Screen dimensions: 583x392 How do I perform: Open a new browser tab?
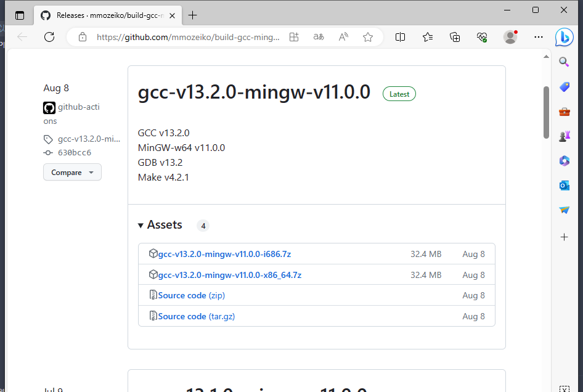point(193,15)
